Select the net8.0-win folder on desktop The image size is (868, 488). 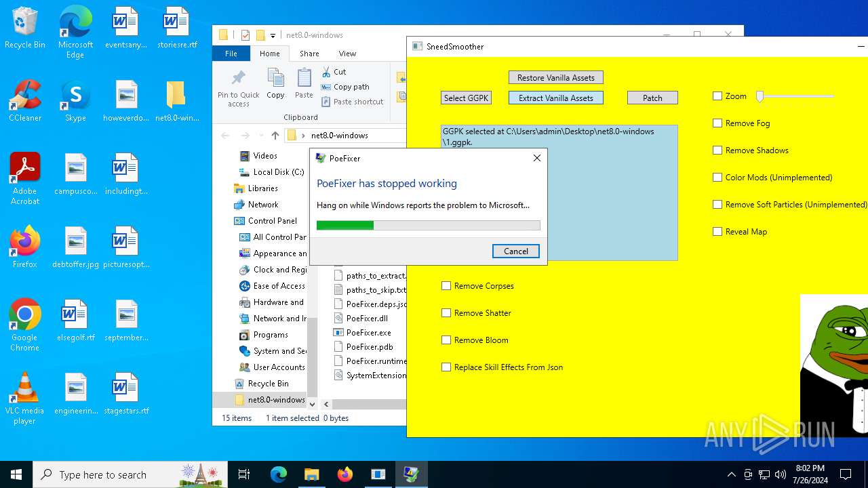[176, 101]
